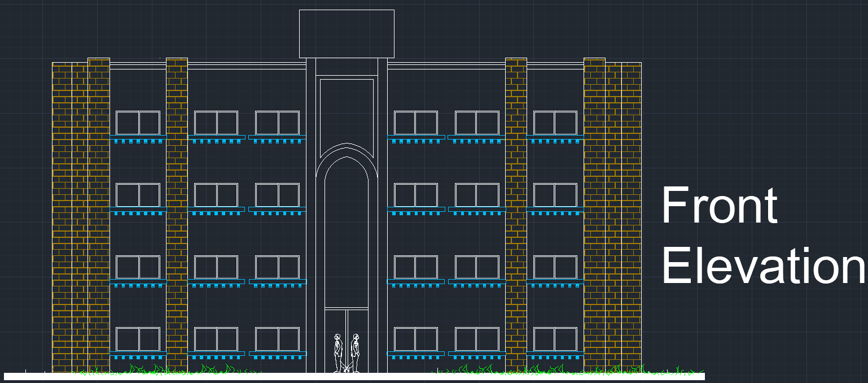
Task: Select the word "Elevation" in the title
Action: 763,266
